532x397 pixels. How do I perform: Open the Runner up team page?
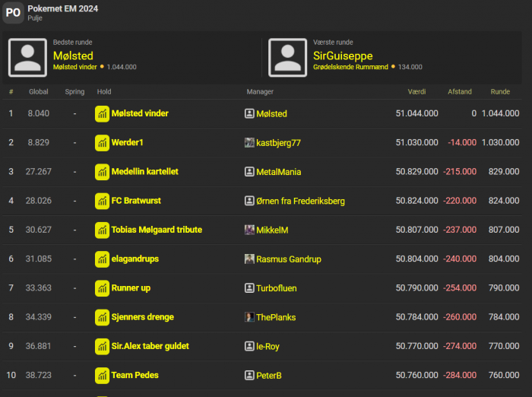click(131, 288)
